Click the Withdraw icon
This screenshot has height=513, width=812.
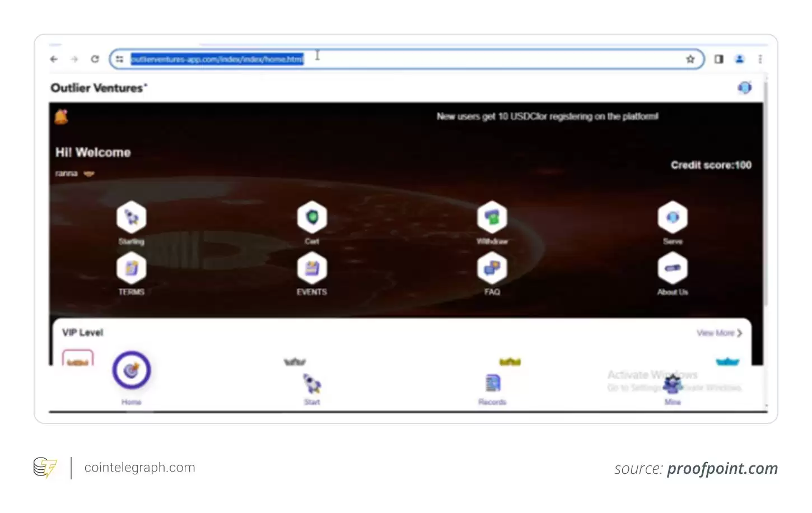coord(492,217)
